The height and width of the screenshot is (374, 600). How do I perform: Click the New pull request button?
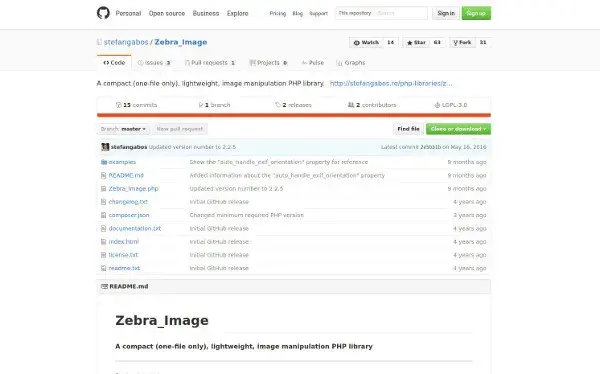[x=180, y=129]
